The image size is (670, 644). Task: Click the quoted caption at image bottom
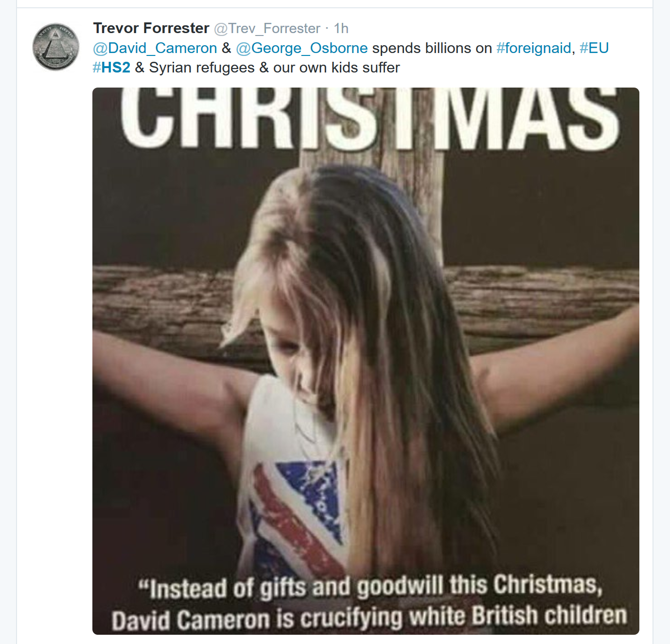(x=370, y=603)
